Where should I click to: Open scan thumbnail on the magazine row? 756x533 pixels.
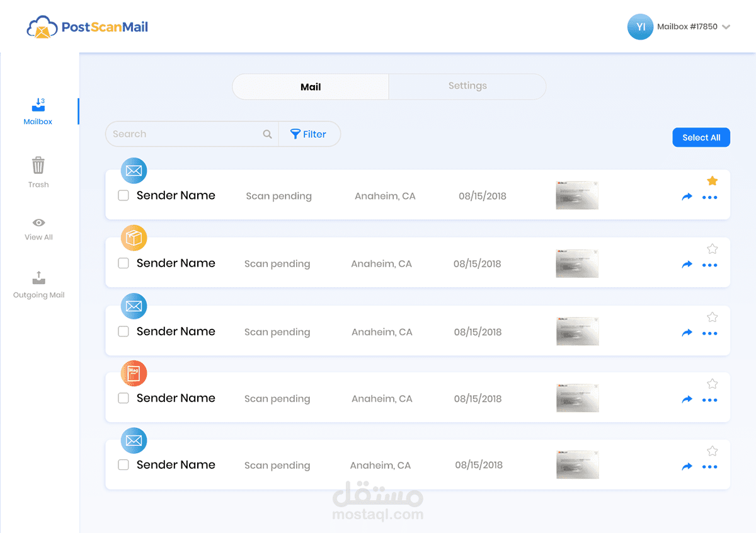577,398
